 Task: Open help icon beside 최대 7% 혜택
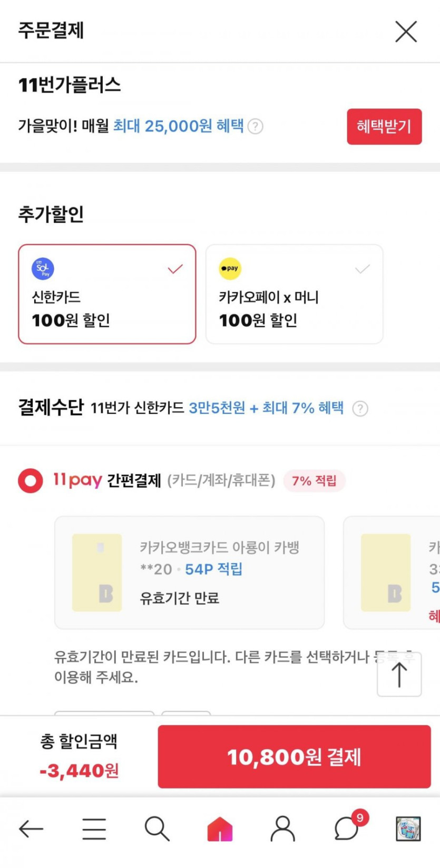click(x=360, y=408)
